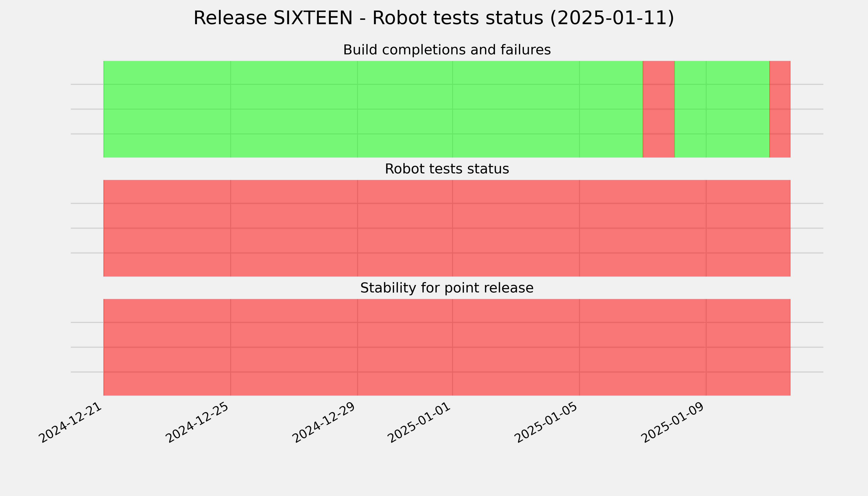Click inside the red Robot tests status bar
Image resolution: width=868 pixels, height=496 pixels.
(x=447, y=228)
